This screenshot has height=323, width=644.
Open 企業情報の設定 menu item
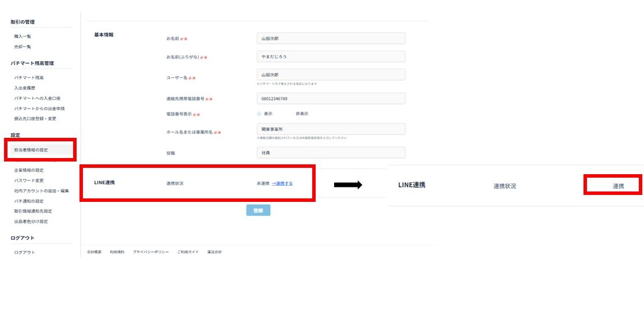click(29, 170)
